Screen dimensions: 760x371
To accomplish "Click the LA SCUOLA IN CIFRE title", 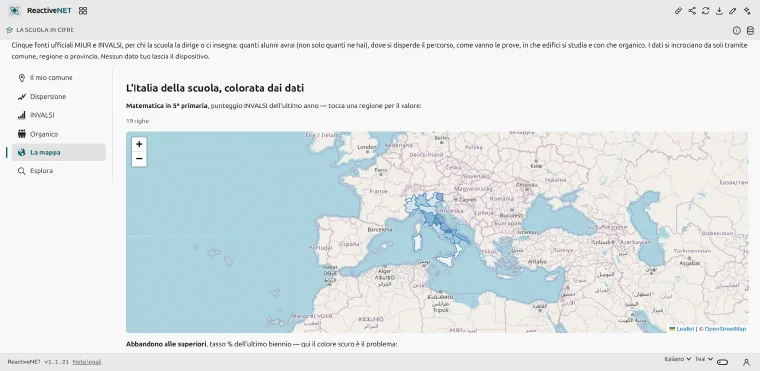I will (x=45, y=30).
